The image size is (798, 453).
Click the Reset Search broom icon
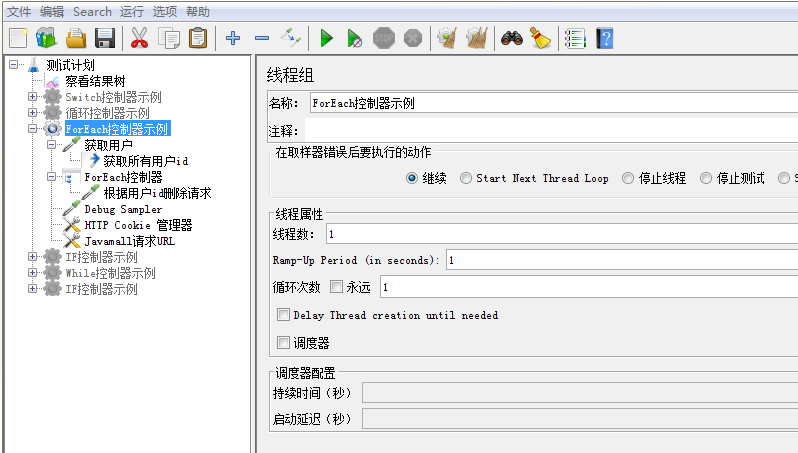[x=540, y=38]
